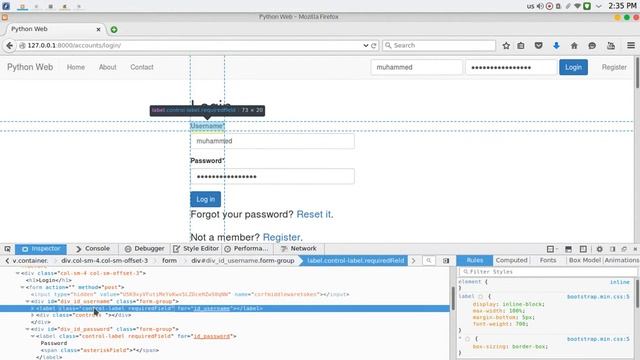The height and width of the screenshot is (360, 640).
Task: Toggle split console icon in devtools toolbar
Action: tap(568, 249)
